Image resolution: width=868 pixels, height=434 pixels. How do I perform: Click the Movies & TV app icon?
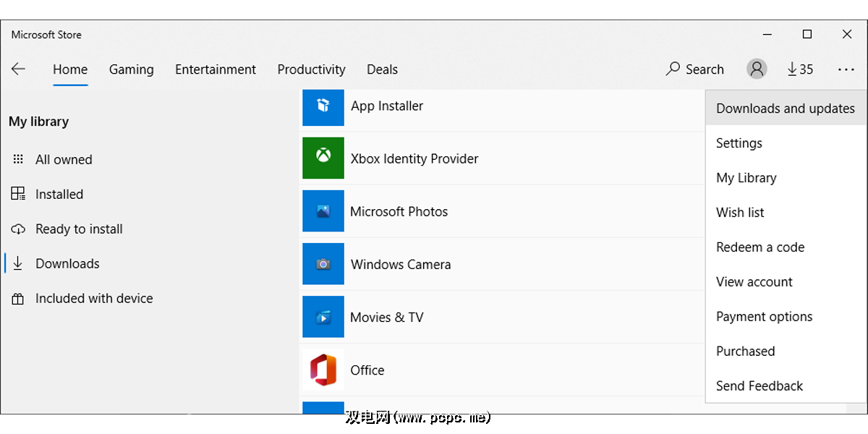[x=323, y=317]
